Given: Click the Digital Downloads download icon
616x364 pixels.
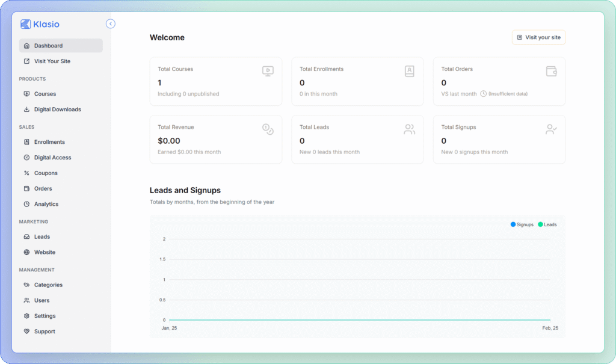Looking at the screenshot, I should pos(26,110).
